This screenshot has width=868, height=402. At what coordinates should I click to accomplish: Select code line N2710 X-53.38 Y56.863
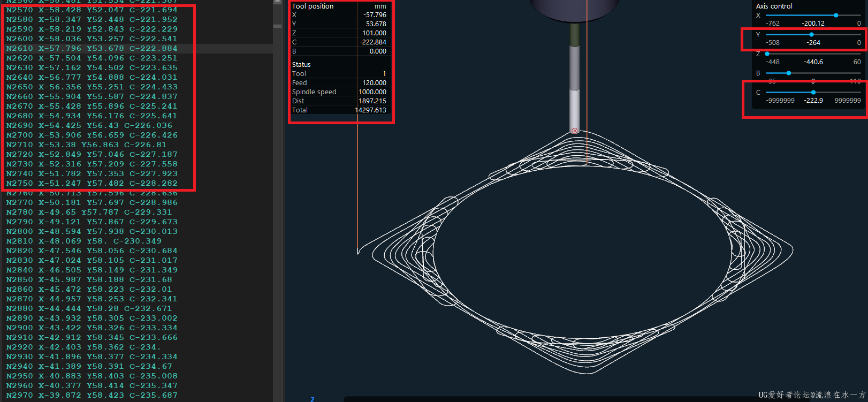[x=86, y=145]
